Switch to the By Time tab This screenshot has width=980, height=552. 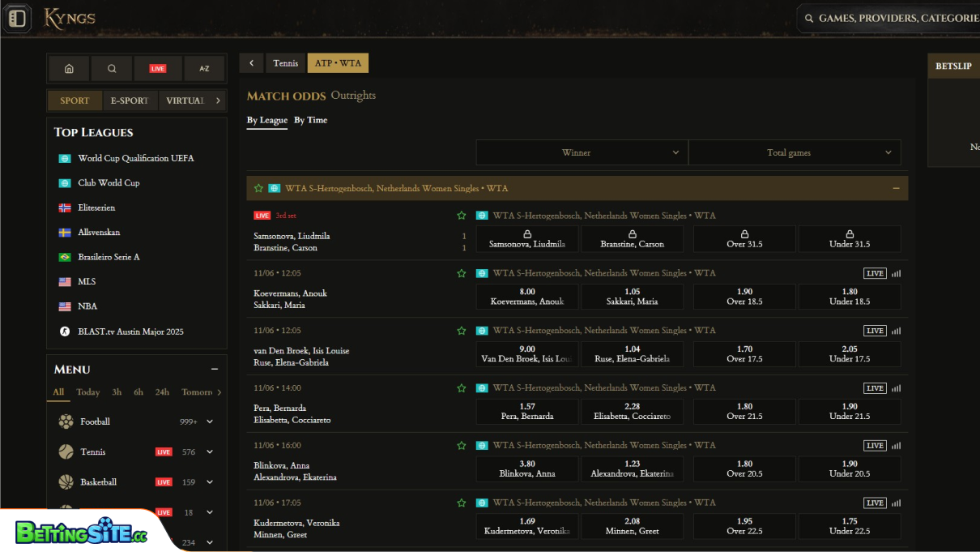[x=310, y=120]
